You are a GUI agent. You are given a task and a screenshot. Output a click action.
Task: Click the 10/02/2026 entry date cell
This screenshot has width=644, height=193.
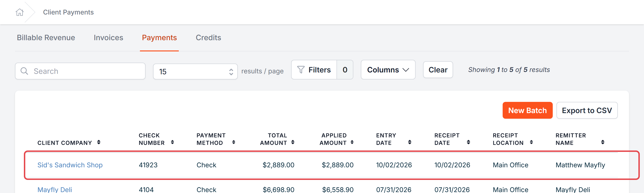coord(394,165)
